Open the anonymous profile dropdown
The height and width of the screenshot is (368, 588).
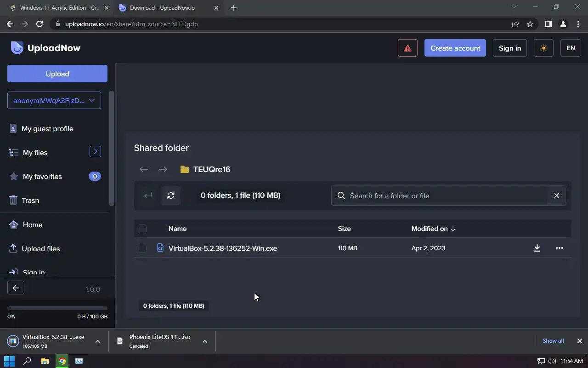point(54,100)
